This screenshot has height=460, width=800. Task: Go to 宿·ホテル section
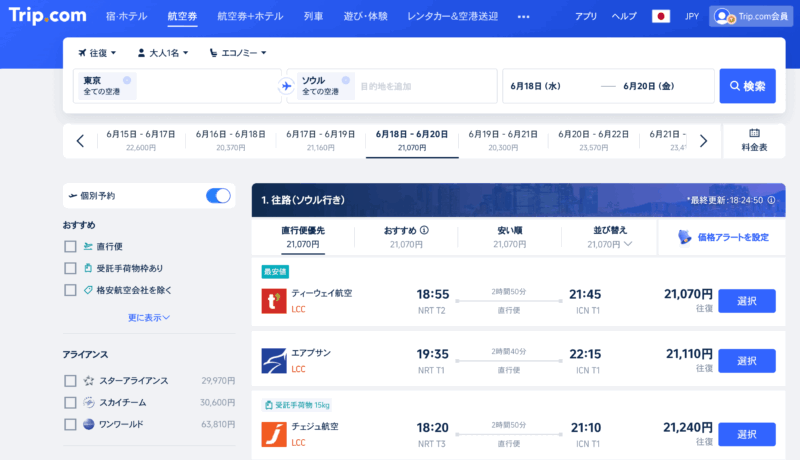pos(127,16)
